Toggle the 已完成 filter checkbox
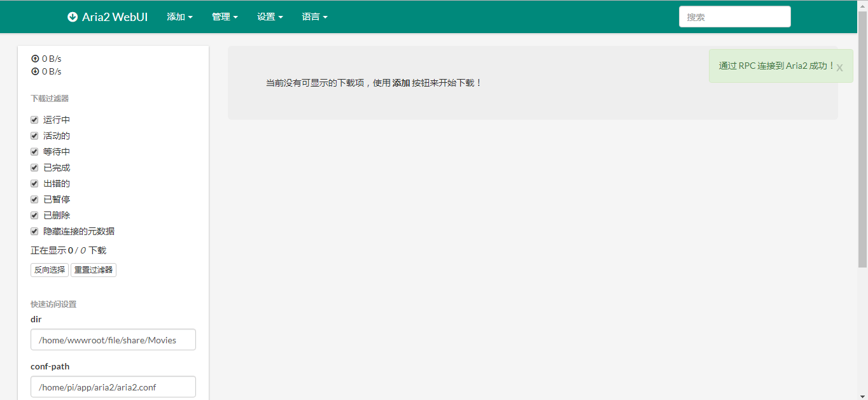The height and width of the screenshot is (400, 868). pos(34,168)
